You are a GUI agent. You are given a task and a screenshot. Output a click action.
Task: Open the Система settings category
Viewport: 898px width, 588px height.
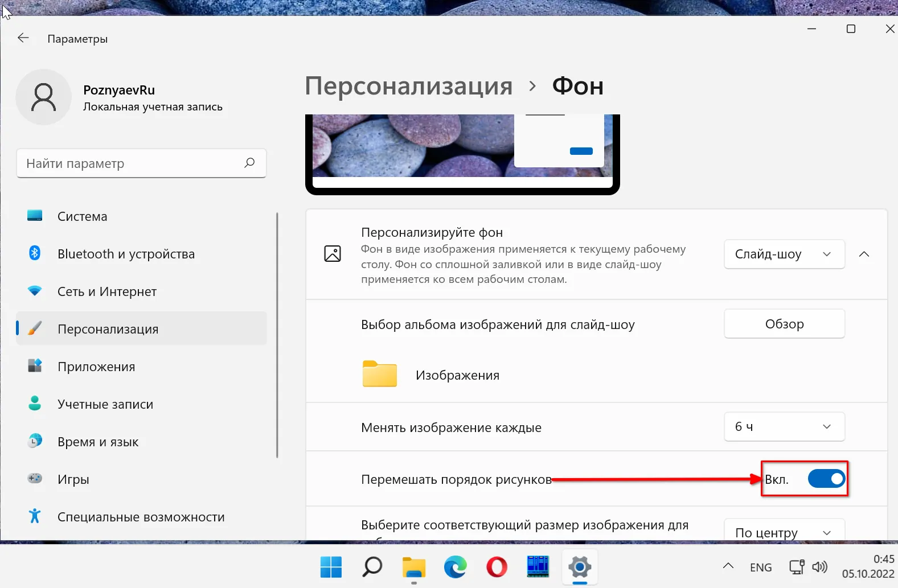tap(83, 216)
